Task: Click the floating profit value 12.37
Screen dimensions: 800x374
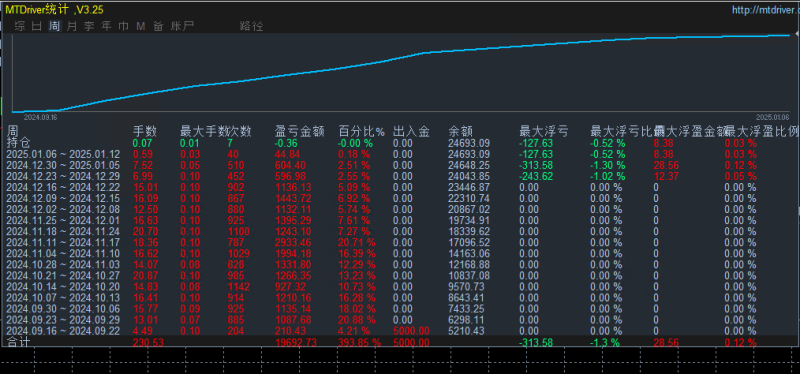Action: coord(664,176)
